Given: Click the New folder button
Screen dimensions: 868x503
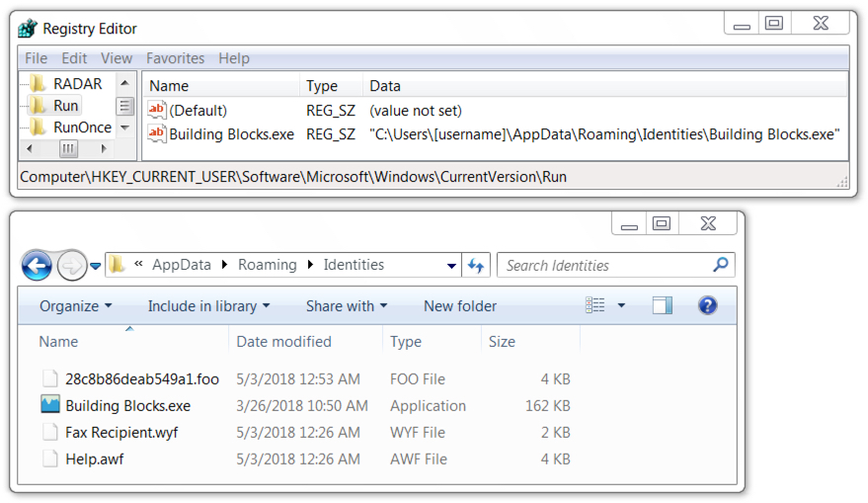Looking at the screenshot, I should click(460, 305).
